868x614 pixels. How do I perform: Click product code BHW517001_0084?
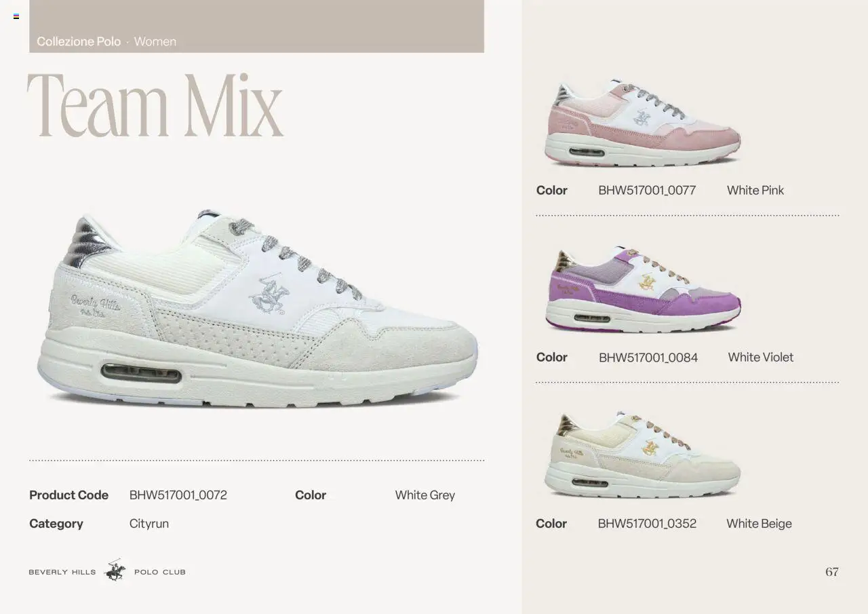pyautogui.click(x=648, y=358)
